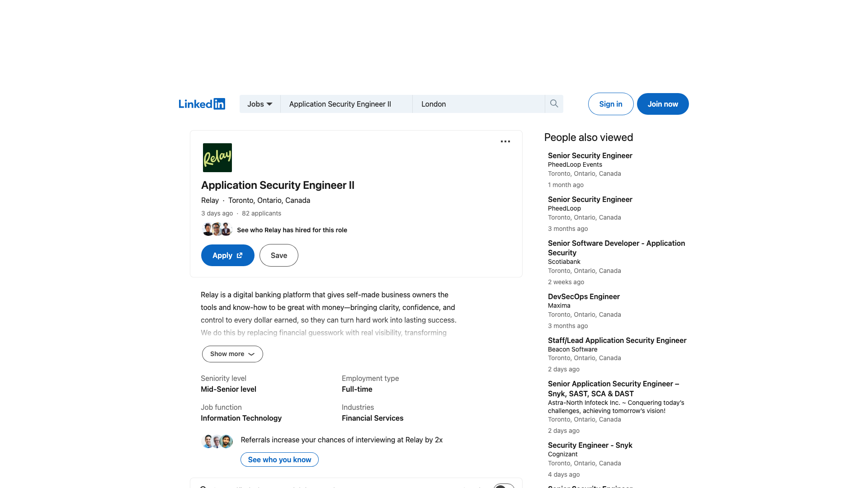The height and width of the screenshot is (488, 868).
Task: Click referral avatars beside Referrals increase text
Action: [217, 441]
